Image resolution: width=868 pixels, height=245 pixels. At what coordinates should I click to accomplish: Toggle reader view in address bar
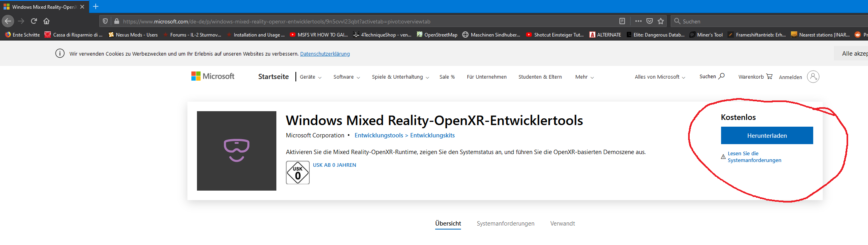tap(622, 21)
